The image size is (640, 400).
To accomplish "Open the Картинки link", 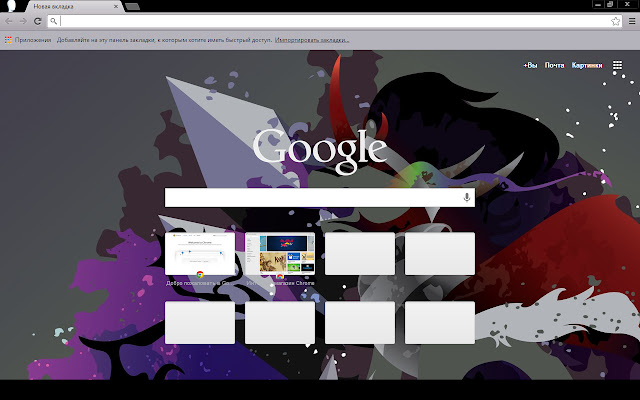I will point(587,65).
